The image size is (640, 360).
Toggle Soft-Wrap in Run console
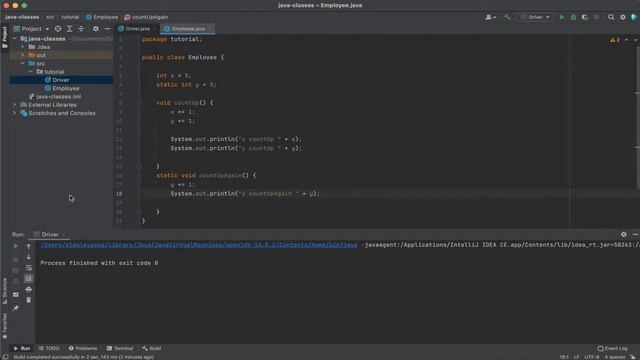point(29,268)
